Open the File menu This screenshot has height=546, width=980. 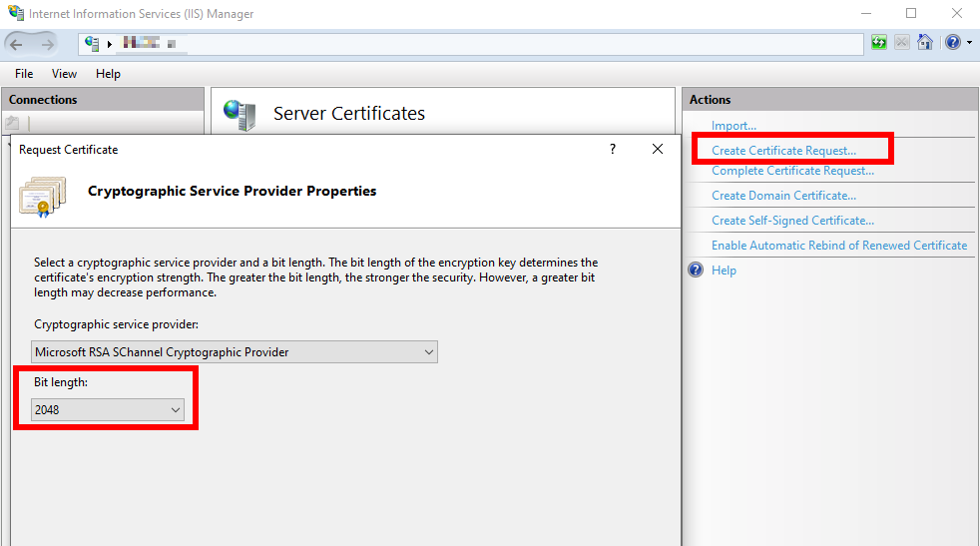[x=24, y=74]
